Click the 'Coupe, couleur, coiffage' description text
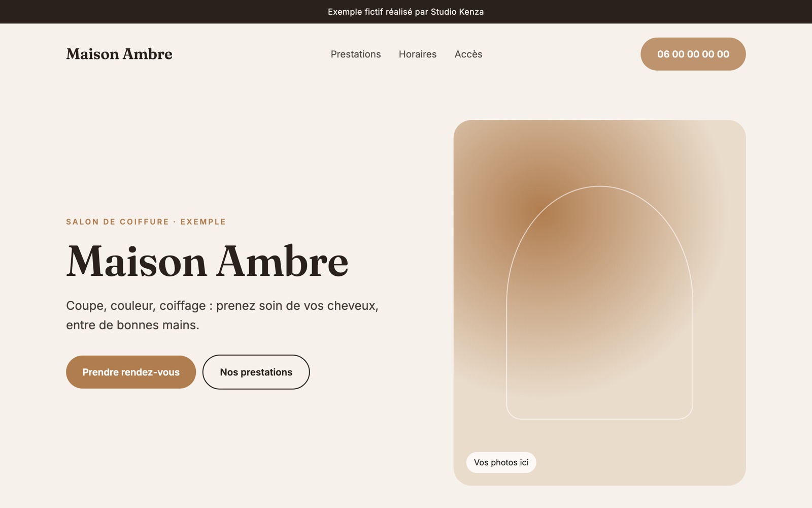Image resolution: width=812 pixels, height=508 pixels. 222,315
